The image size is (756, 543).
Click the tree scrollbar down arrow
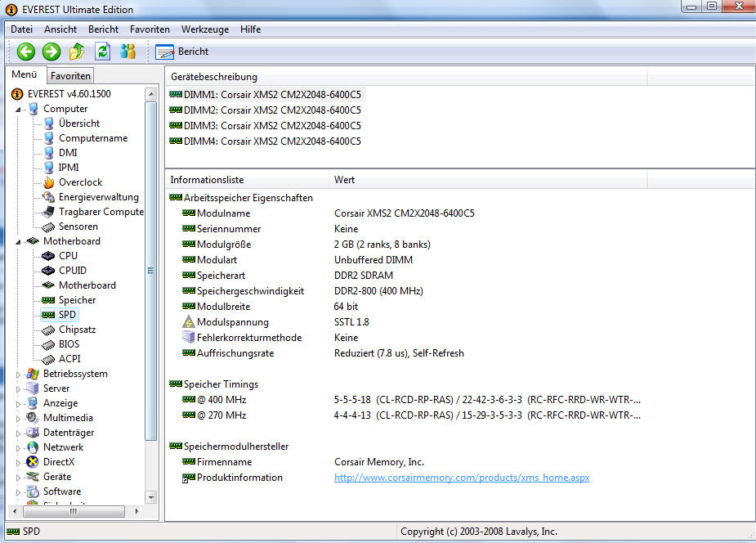(x=151, y=496)
